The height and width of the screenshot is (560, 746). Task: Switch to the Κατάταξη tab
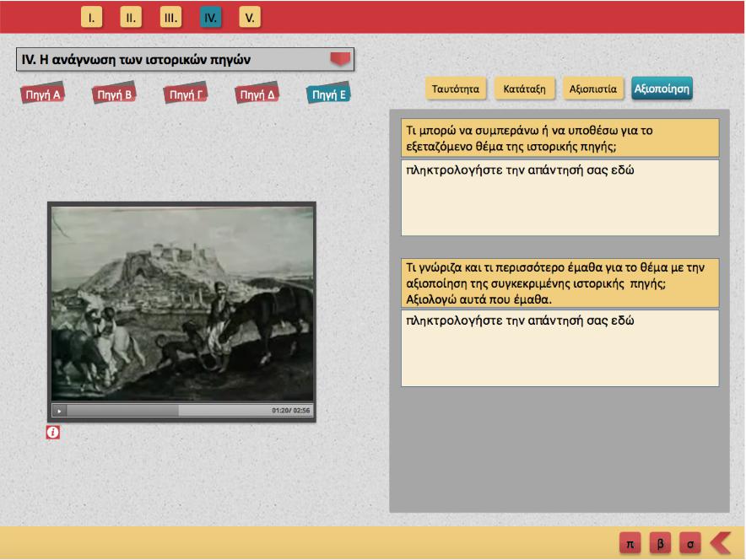click(x=524, y=89)
